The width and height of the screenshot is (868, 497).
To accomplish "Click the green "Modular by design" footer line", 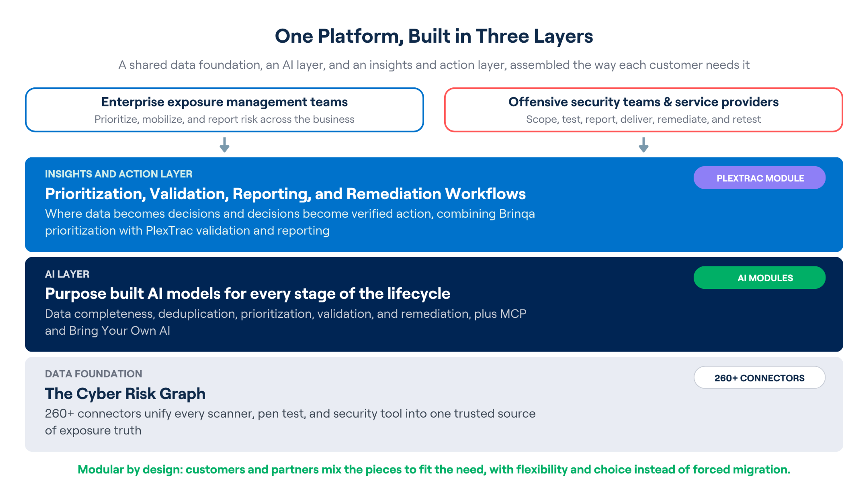I will click(x=434, y=470).
